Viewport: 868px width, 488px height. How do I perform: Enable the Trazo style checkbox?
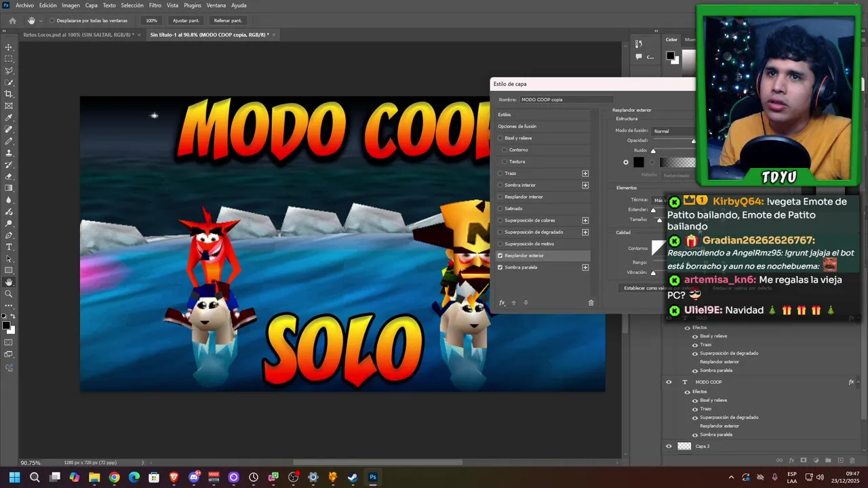pyautogui.click(x=500, y=174)
